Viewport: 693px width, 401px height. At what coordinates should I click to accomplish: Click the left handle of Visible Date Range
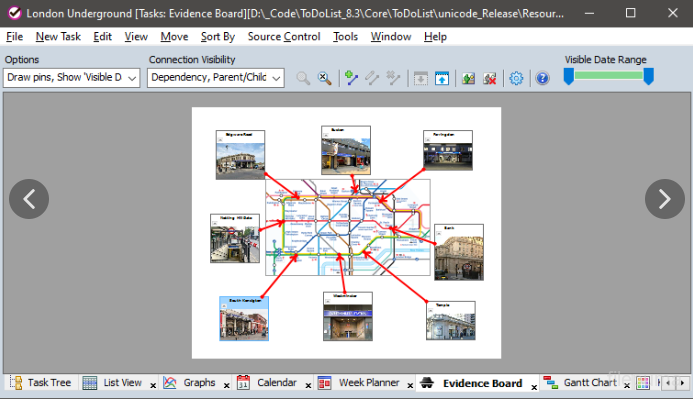[x=569, y=76]
